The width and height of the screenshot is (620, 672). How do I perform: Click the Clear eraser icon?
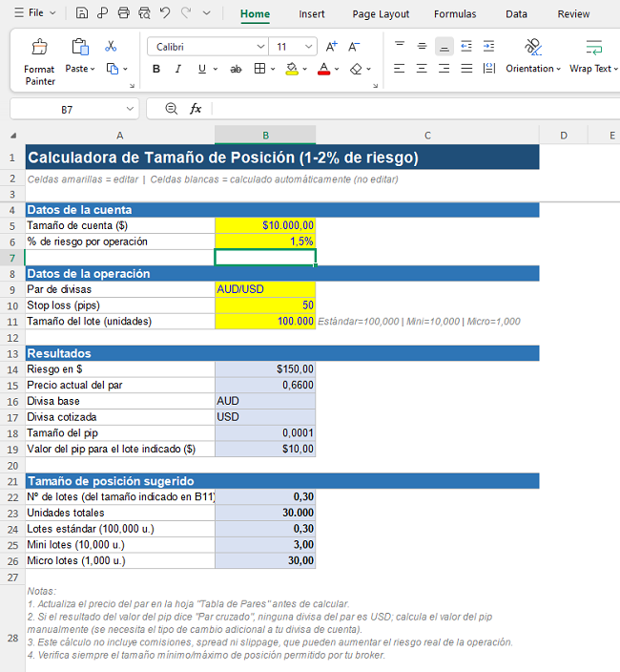(356, 69)
